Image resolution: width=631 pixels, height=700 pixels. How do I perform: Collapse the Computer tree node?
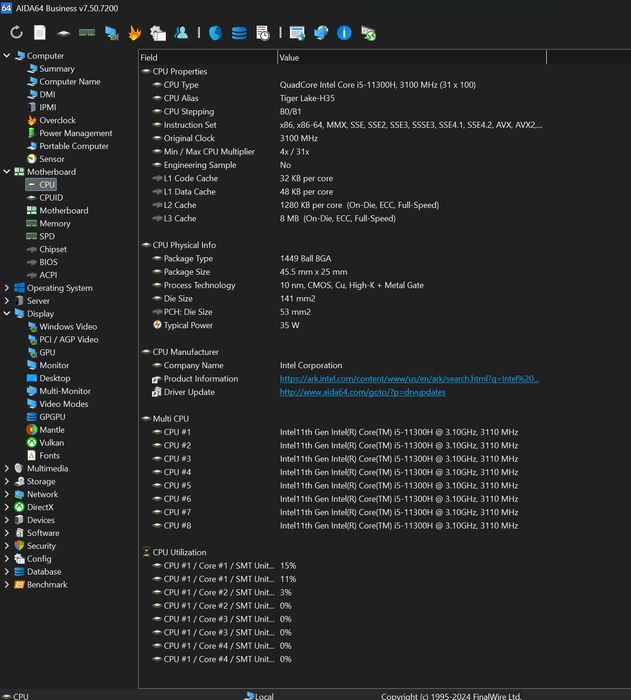click(7, 55)
